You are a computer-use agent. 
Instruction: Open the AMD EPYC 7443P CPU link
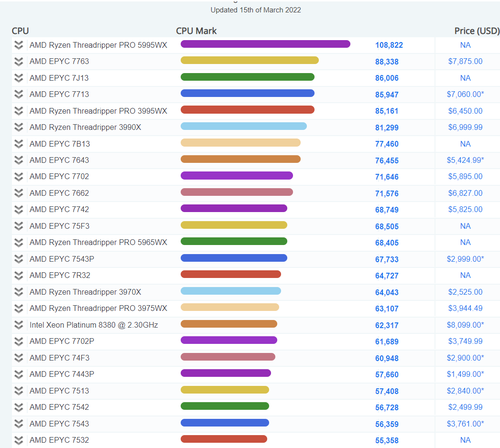tap(62, 374)
